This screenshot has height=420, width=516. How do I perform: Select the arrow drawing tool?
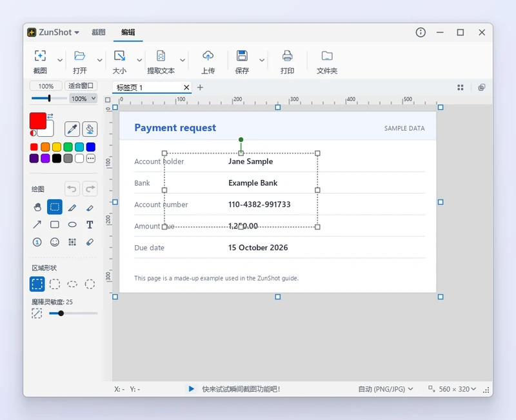pyautogui.click(x=37, y=225)
